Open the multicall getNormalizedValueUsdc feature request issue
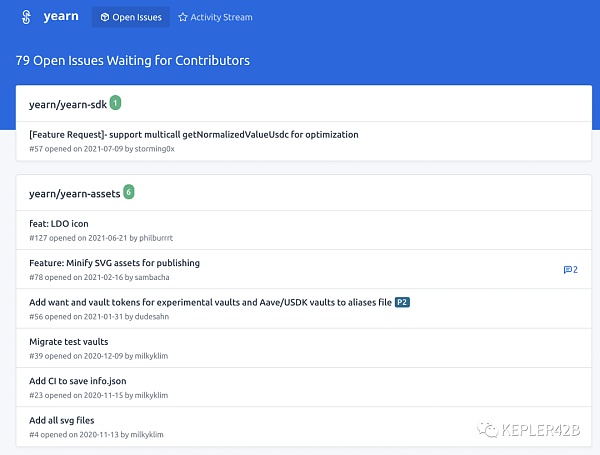This screenshot has height=455, width=600. pyautogui.click(x=194, y=135)
